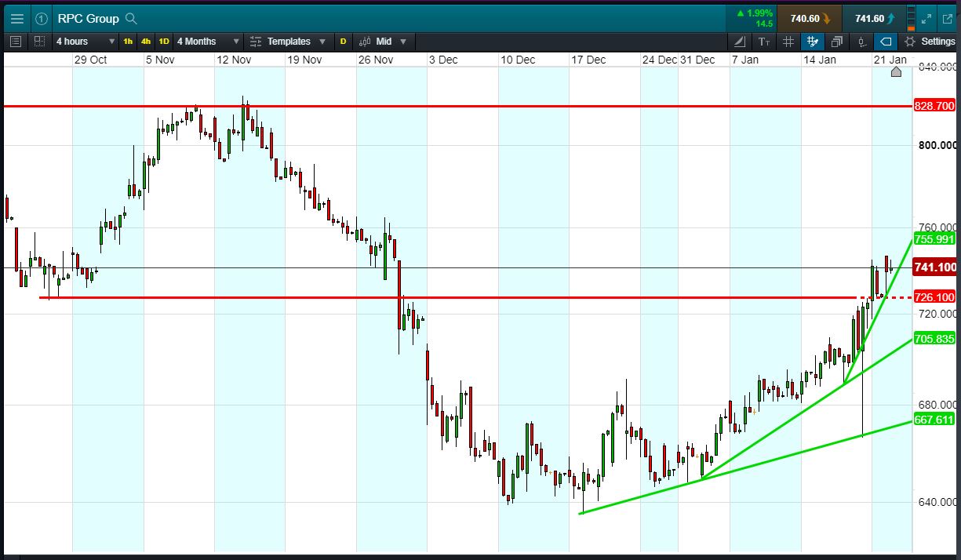Viewport: 961px width, 560px height.
Task: Click the 800.000 price axis label
Action: 937,145
